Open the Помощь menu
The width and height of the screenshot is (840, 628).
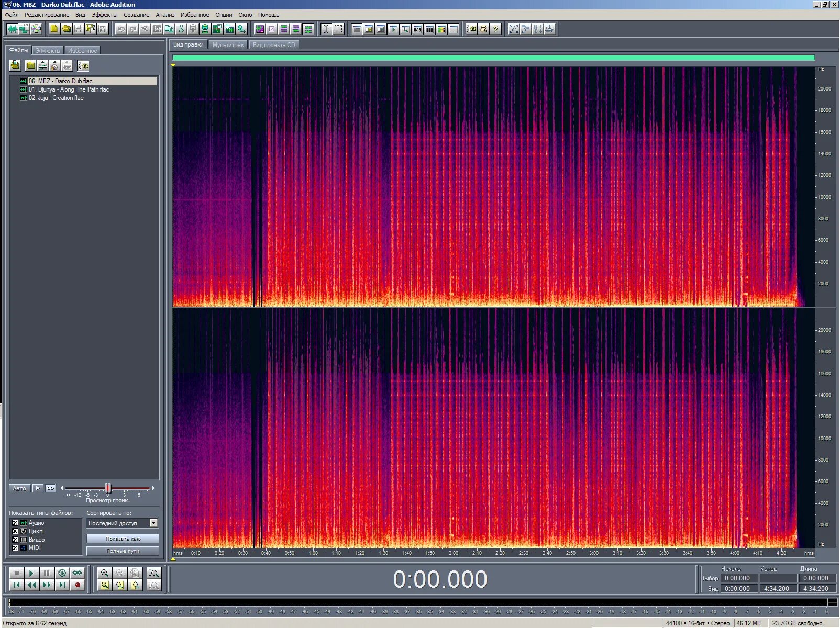click(x=269, y=15)
